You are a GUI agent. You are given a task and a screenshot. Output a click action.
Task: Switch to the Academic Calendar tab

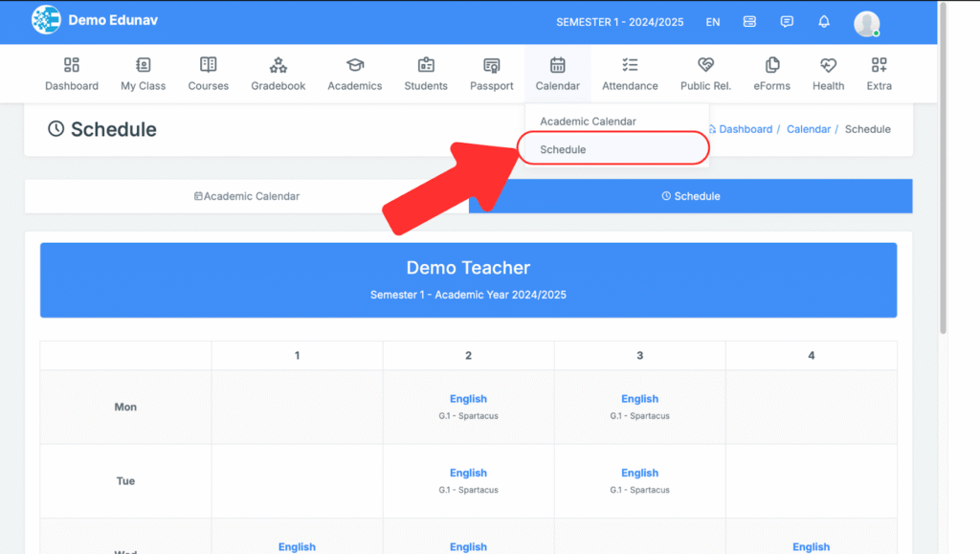click(247, 196)
